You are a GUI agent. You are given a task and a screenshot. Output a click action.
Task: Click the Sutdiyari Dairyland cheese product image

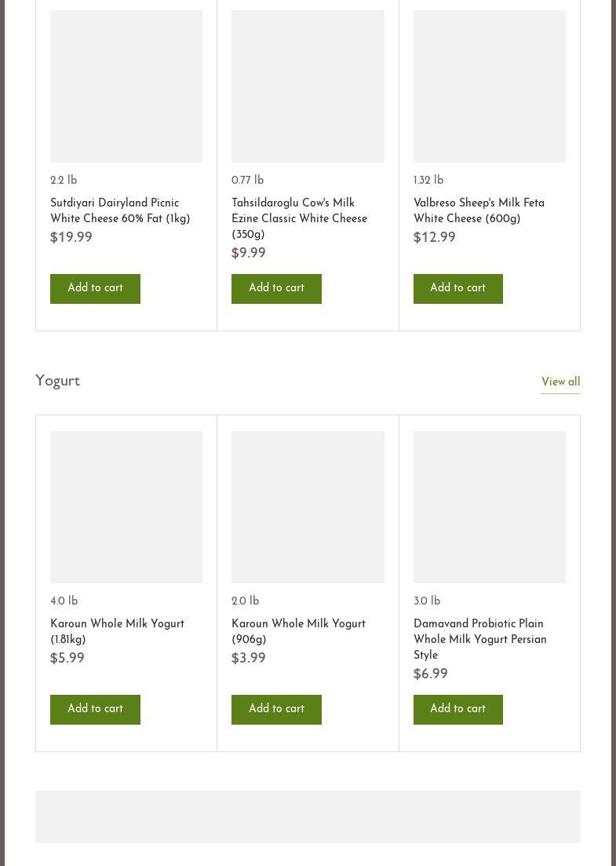click(x=126, y=86)
